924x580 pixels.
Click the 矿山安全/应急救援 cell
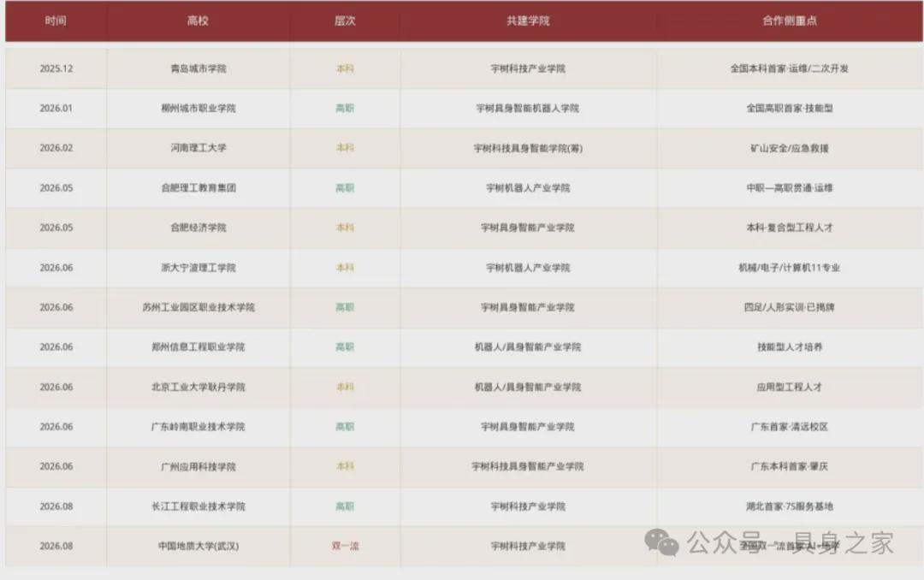[x=790, y=149]
